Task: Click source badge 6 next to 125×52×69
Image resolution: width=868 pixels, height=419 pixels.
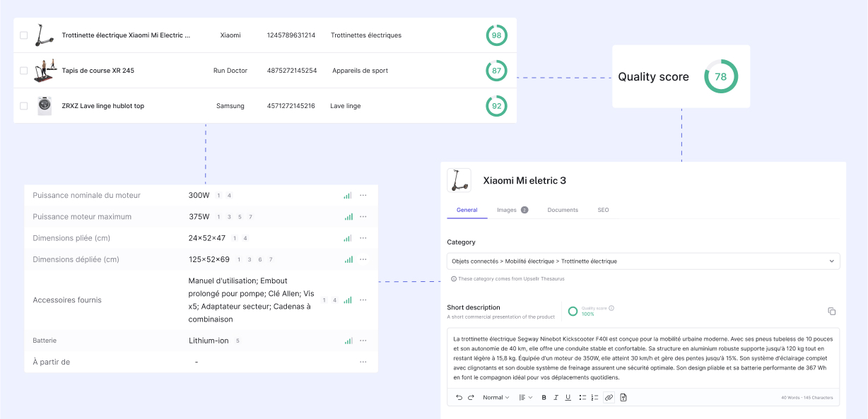Action: [x=260, y=259]
